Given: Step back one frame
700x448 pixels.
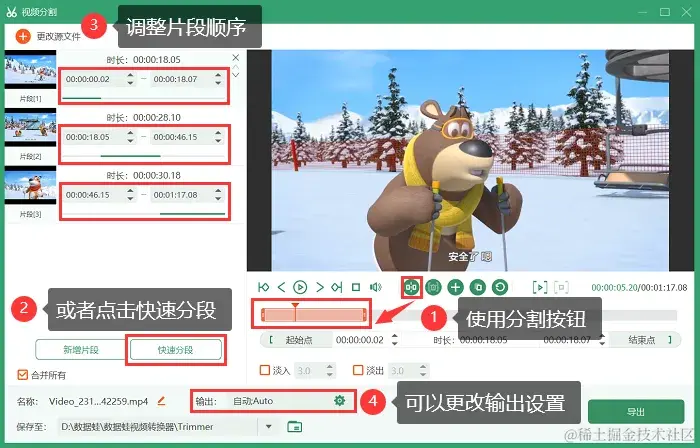Looking at the screenshot, I should tap(281, 287).
